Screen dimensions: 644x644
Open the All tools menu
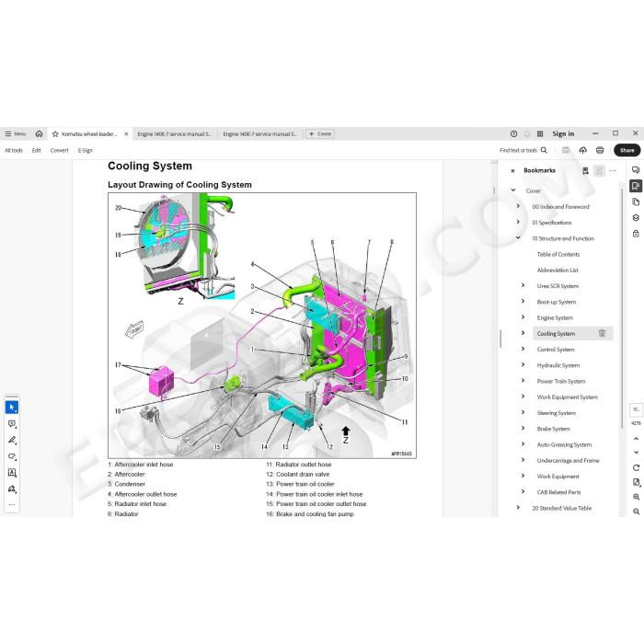point(14,150)
